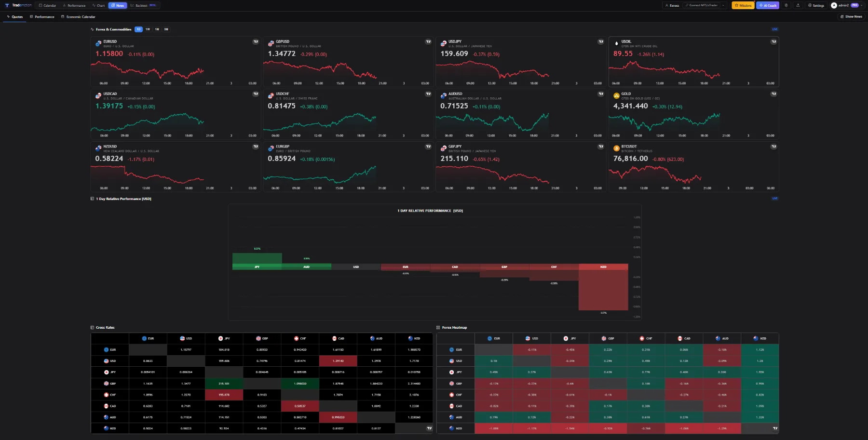Select the 1D timeframe toggle

[x=138, y=29]
